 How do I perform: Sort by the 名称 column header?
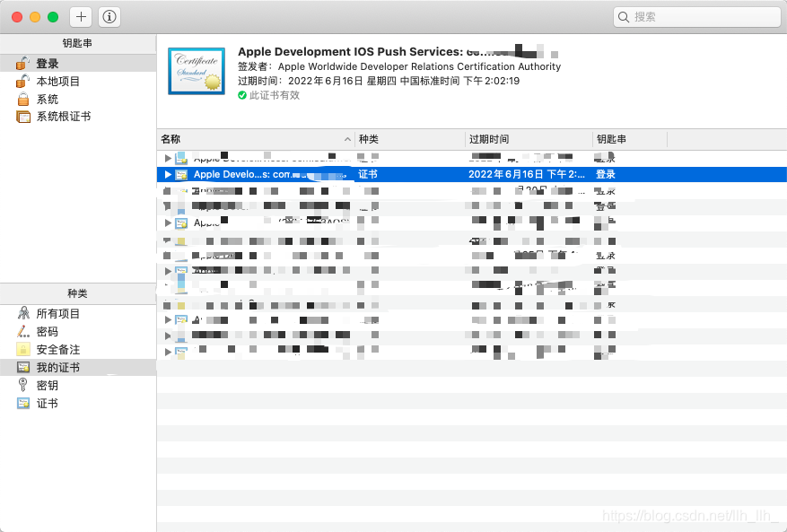pyautogui.click(x=256, y=139)
